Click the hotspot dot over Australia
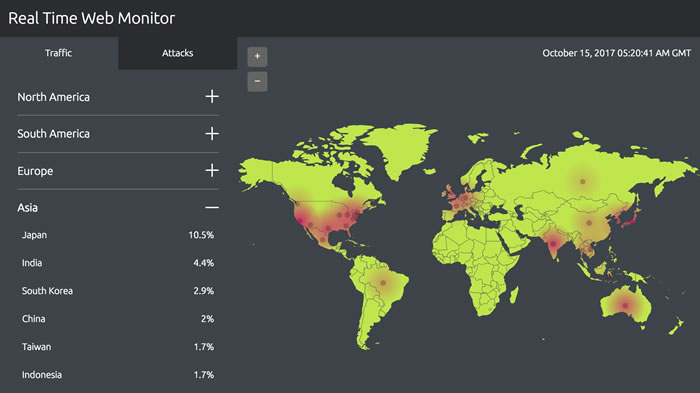 pos(625,305)
